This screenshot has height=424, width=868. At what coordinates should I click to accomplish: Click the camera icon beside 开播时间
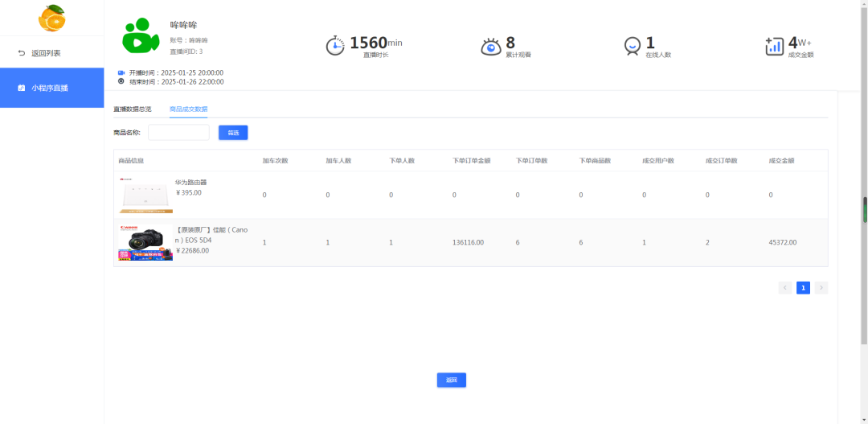pyautogui.click(x=121, y=72)
